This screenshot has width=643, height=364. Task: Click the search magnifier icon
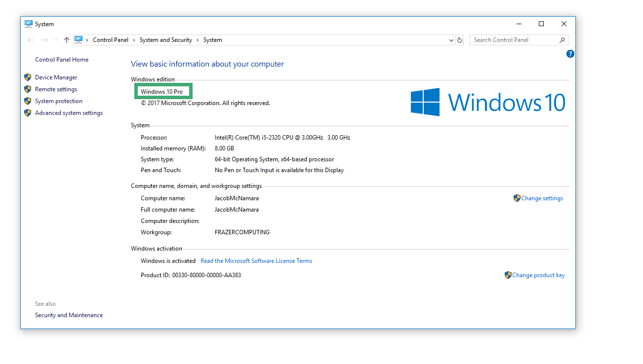(x=562, y=40)
